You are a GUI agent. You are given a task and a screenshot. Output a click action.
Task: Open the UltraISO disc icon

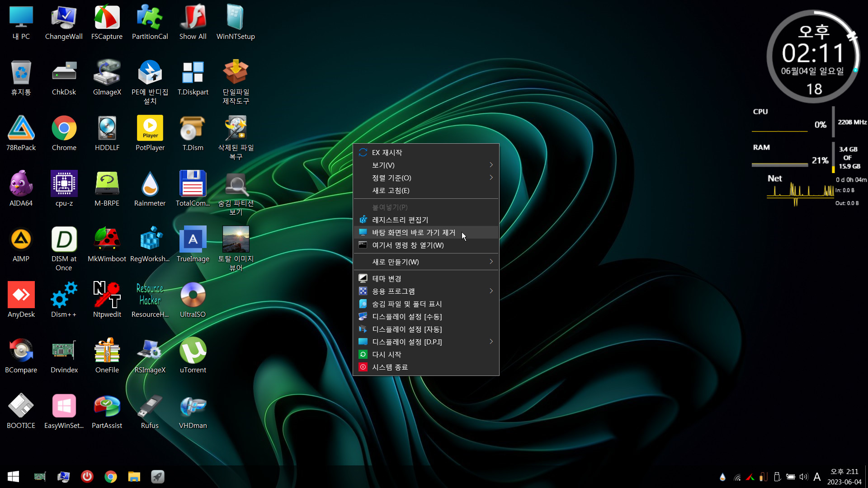point(193,300)
